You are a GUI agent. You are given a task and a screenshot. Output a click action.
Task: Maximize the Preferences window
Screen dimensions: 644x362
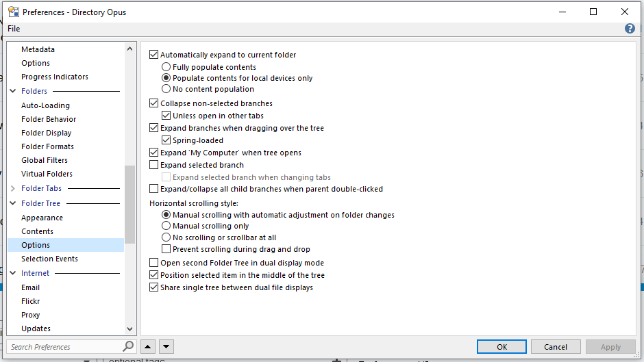click(x=593, y=12)
